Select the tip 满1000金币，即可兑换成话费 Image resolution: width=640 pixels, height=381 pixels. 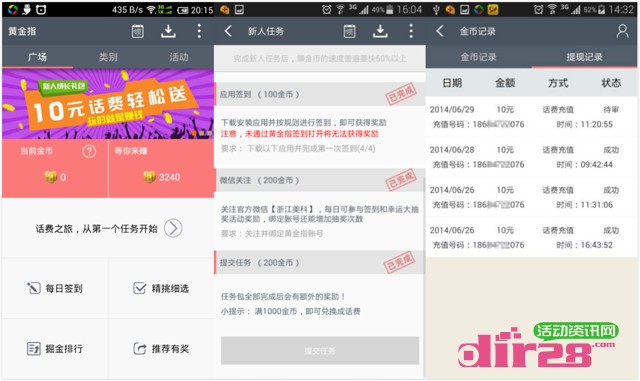coord(307,311)
